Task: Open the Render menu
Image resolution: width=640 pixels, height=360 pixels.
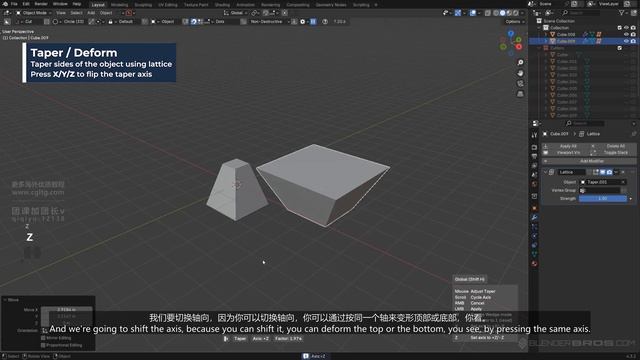Action: point(41,4)
